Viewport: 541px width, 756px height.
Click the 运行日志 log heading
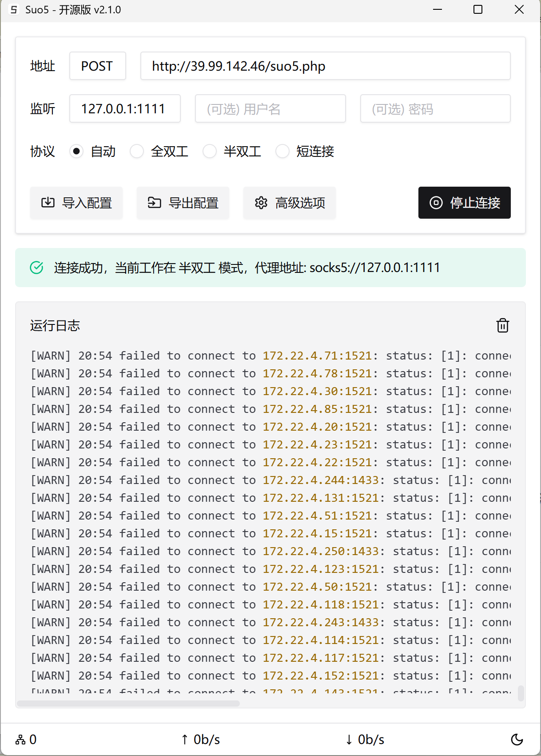(x=55, y=325)
